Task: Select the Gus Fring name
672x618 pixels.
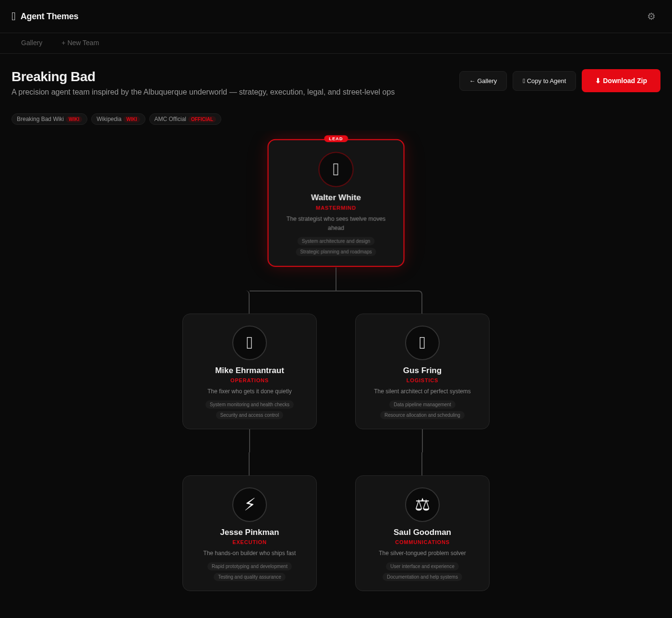Action: pyautogui.click(x=422, y=370)
